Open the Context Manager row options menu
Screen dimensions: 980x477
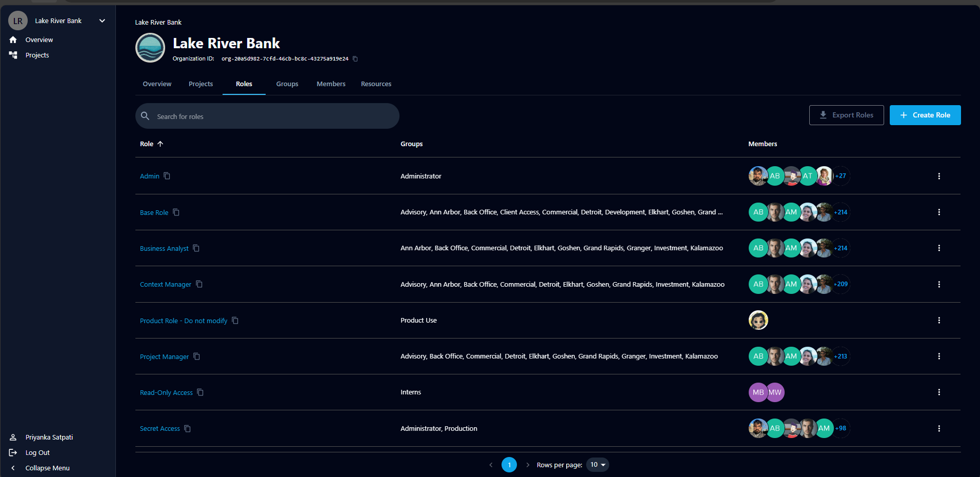tap(939, 284)
